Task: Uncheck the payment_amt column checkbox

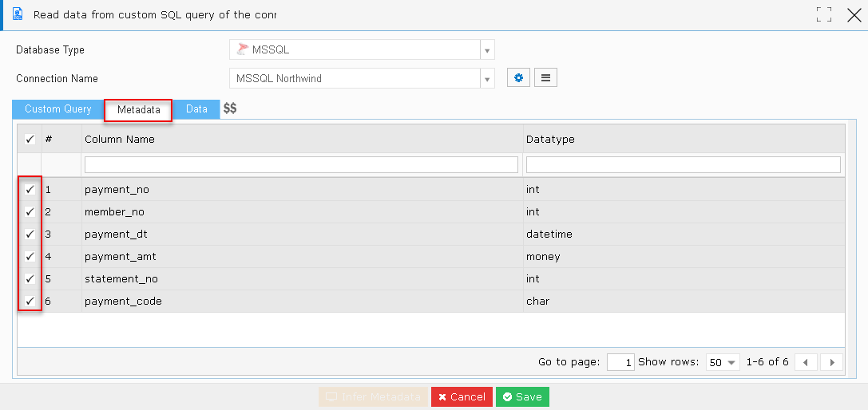Action: point(30,256)
